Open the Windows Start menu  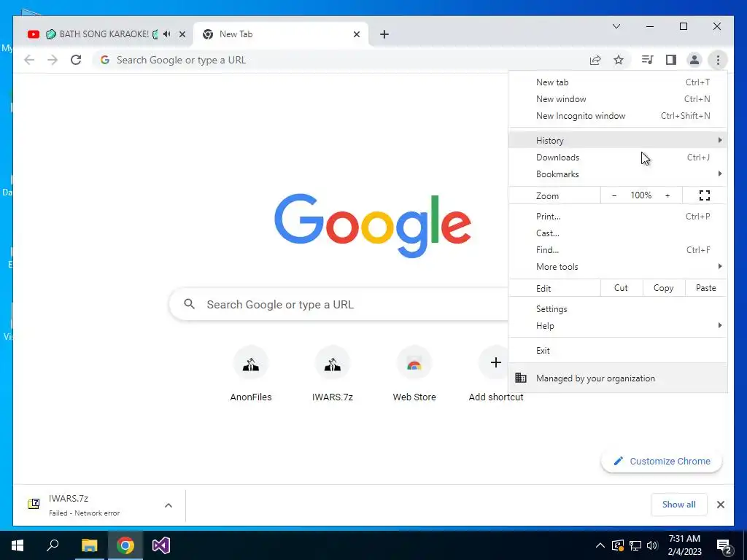pyautogui.click(x=18, y=545)
